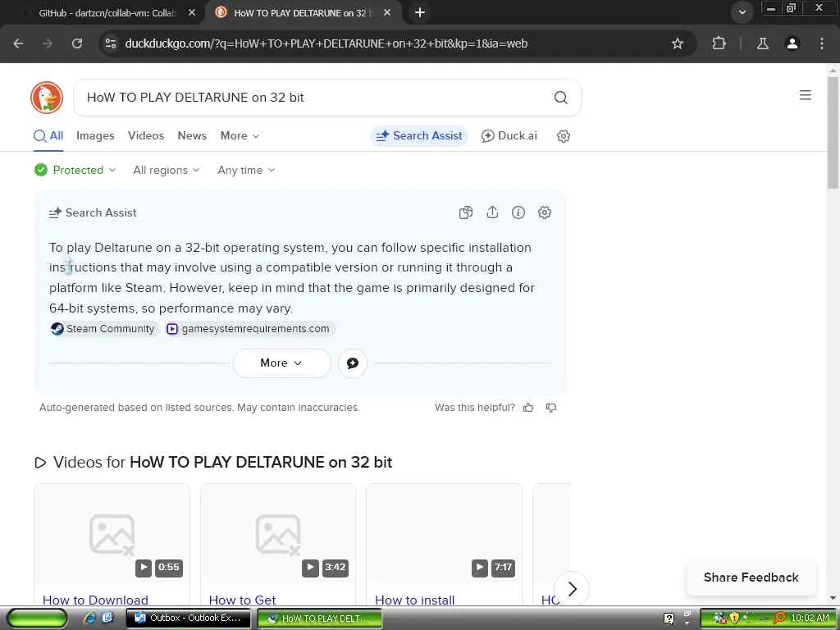Open a new tab with the plus icon
The width and height of the screenshot is (840, 630).
pyautogui.click(x=420, y=12)
